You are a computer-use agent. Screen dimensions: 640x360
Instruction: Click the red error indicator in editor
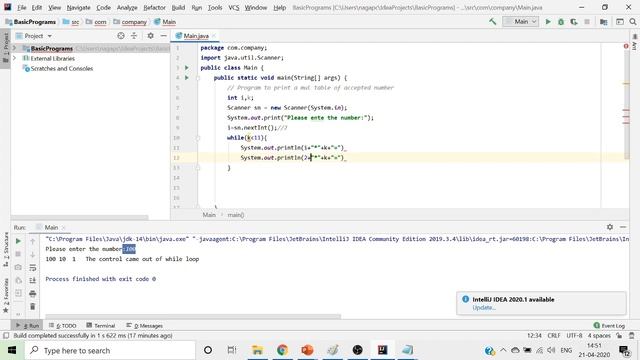pyautogui.click(x=626, y=46)
